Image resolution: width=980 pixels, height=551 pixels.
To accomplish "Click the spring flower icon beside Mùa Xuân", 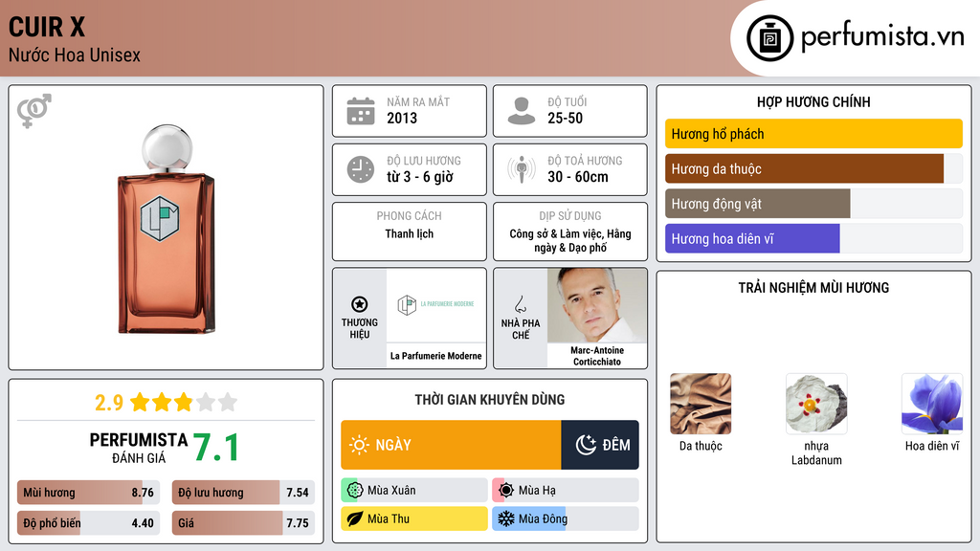I will tap(354, 491).
